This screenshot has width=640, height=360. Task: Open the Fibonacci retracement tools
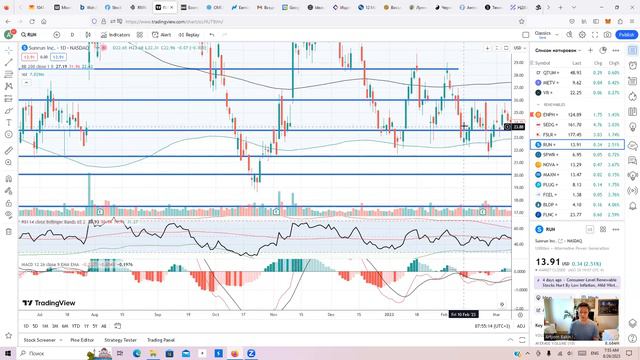coord(9,74)
